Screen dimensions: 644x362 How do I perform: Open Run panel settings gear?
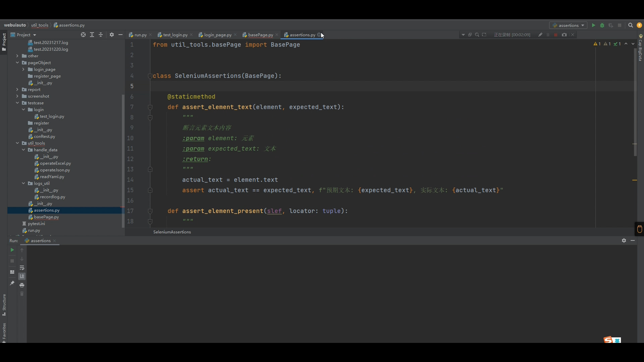click(624, 241)
